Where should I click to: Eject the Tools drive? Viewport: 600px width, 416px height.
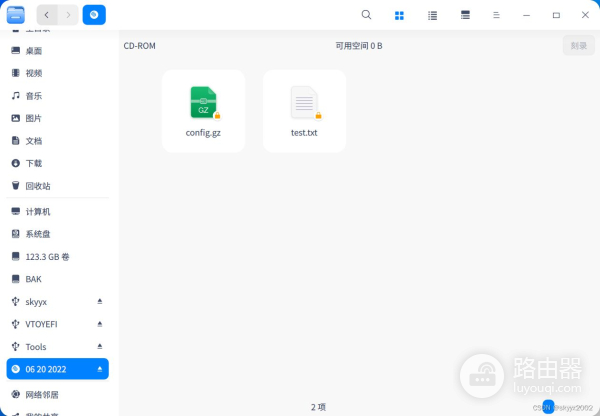pyautogui.click(x=99, y=347)
